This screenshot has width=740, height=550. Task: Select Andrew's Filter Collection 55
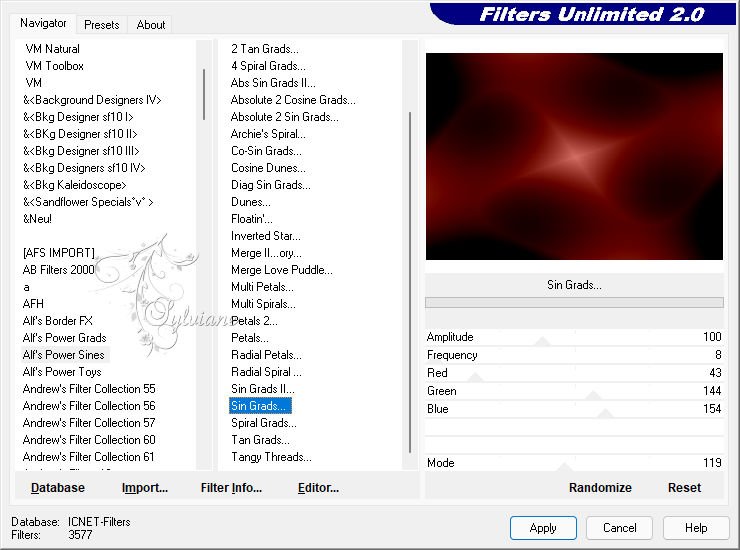(89, 389)
